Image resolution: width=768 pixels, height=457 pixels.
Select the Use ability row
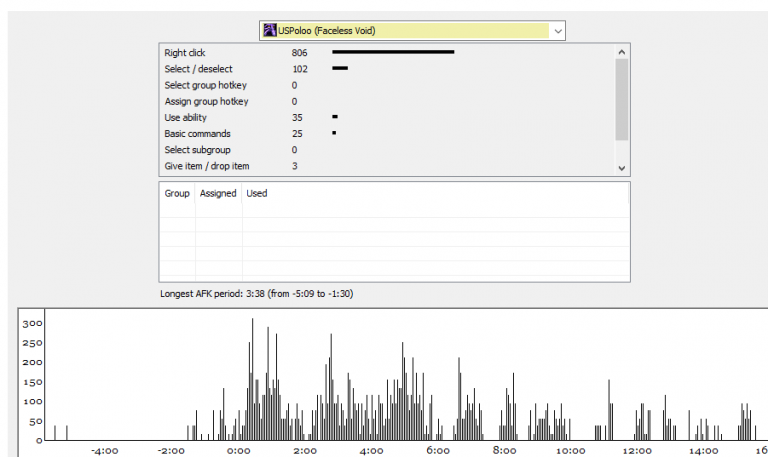pyautogui.click(x=387, y=117)
